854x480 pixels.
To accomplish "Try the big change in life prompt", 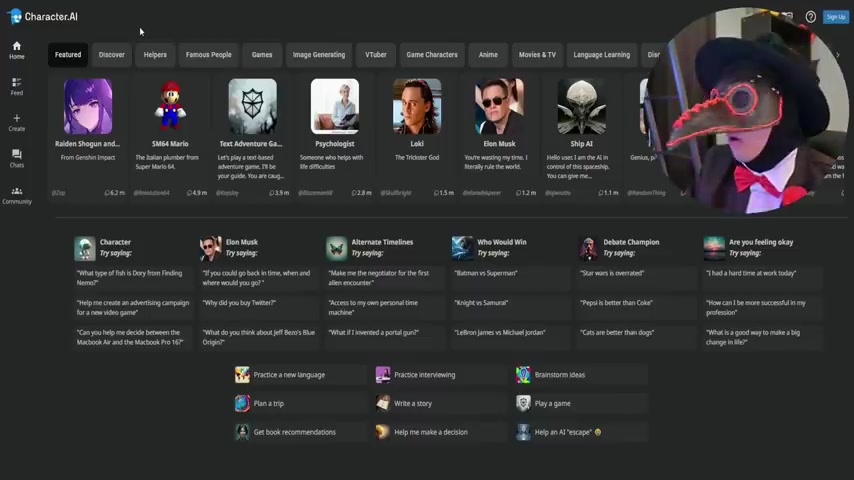I will [762, 337].
